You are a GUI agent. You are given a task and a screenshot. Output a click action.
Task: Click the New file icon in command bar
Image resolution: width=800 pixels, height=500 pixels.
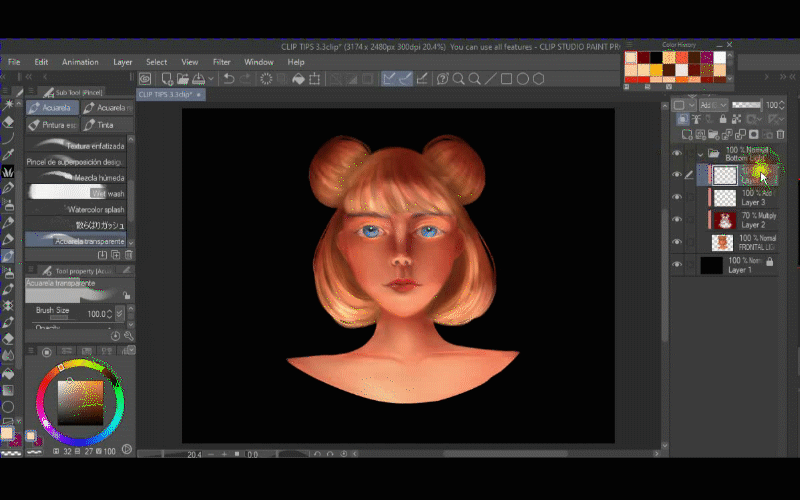pos(165,79)
